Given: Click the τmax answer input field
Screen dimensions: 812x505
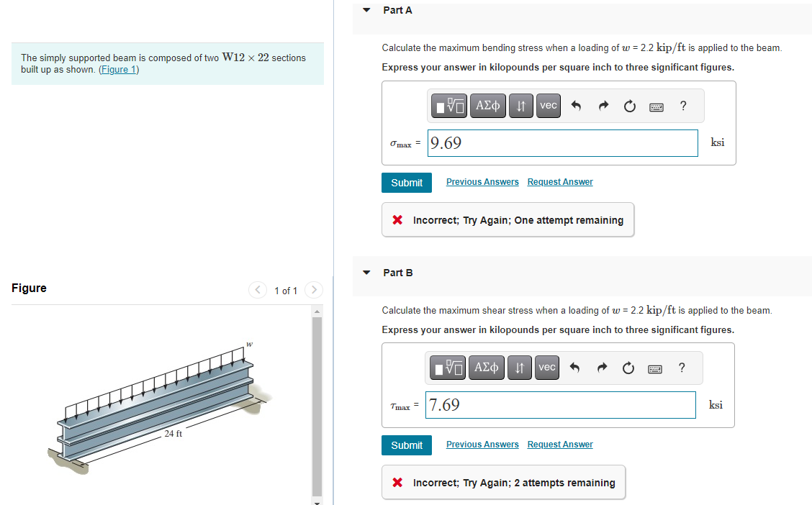Looking at the screenshot, I should pos(560,404).
